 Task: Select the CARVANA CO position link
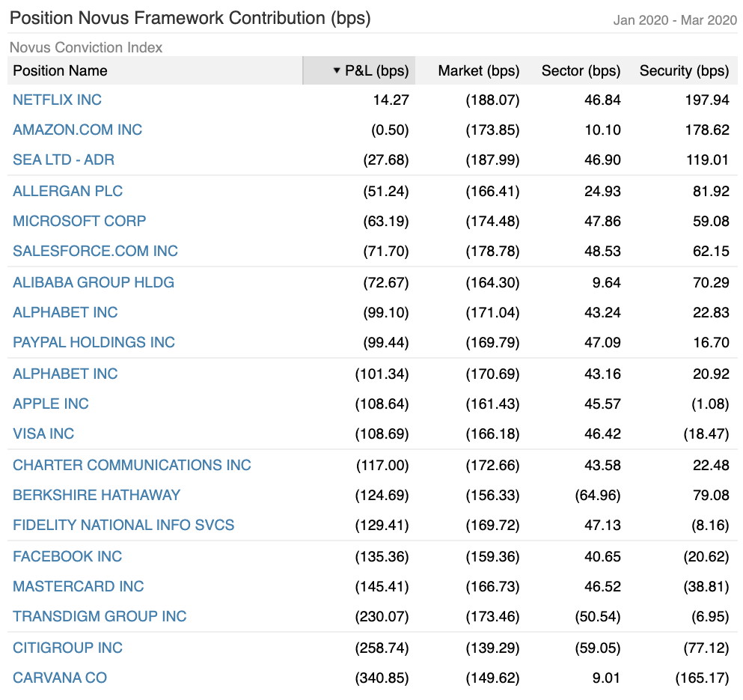[60, 678]
